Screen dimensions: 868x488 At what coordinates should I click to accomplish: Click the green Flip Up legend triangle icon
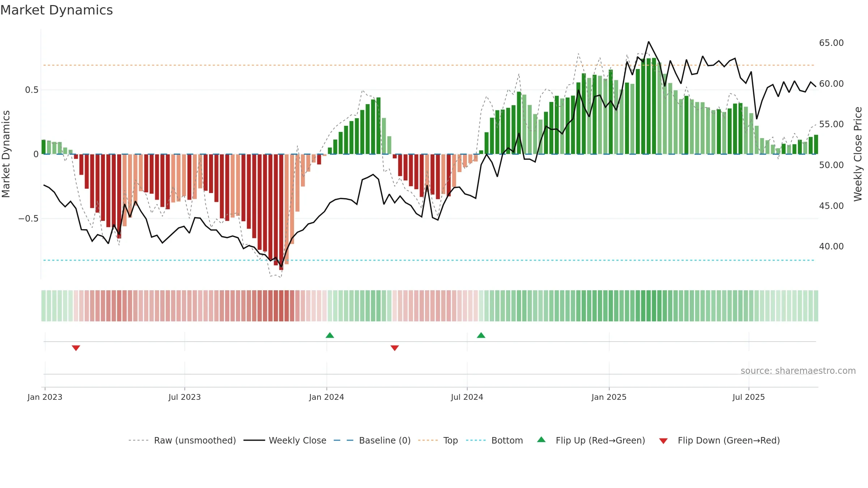pyautogui.click(x=541, y=440)
